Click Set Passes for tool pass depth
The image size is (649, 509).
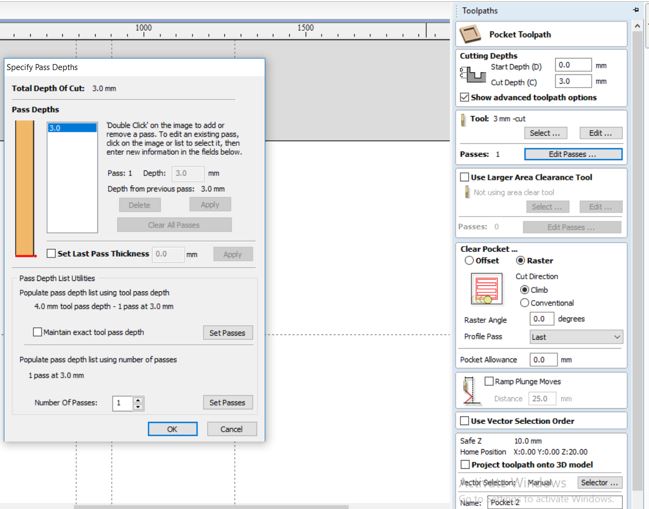point(227,333)
